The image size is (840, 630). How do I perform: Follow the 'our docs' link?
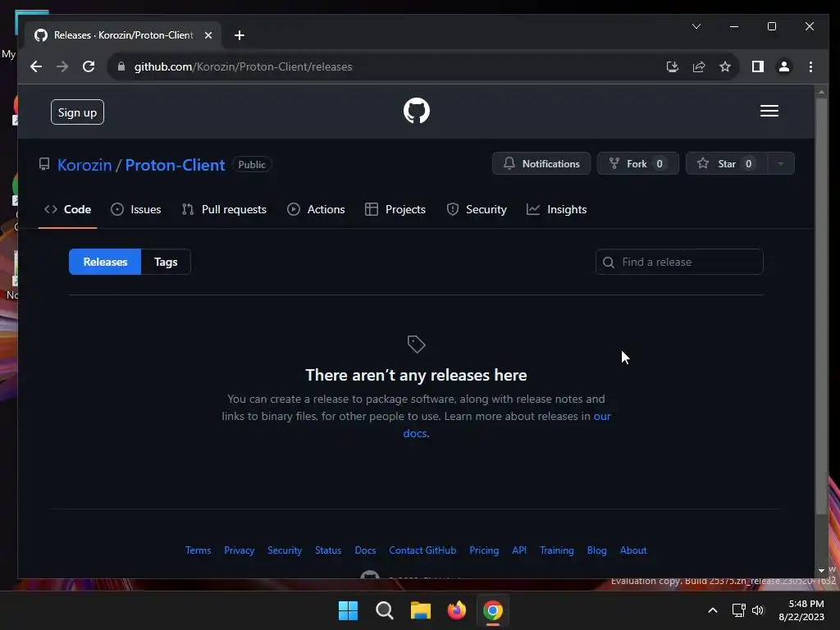602,416
